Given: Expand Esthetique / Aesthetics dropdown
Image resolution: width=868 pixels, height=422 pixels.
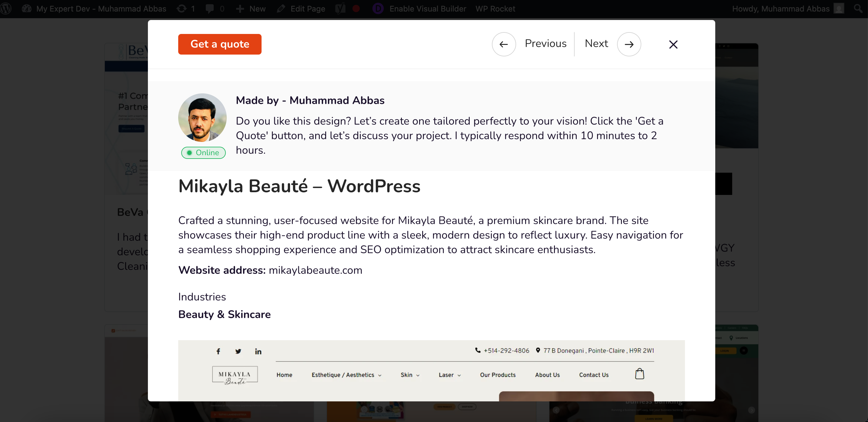Looking at the screenshot, I should 346,375.
